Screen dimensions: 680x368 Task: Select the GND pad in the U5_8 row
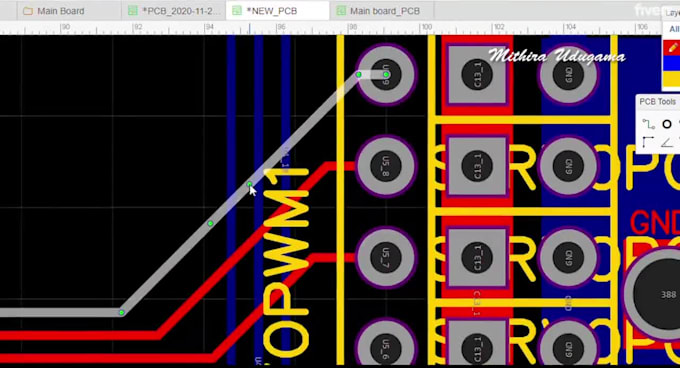coord(569,166)
